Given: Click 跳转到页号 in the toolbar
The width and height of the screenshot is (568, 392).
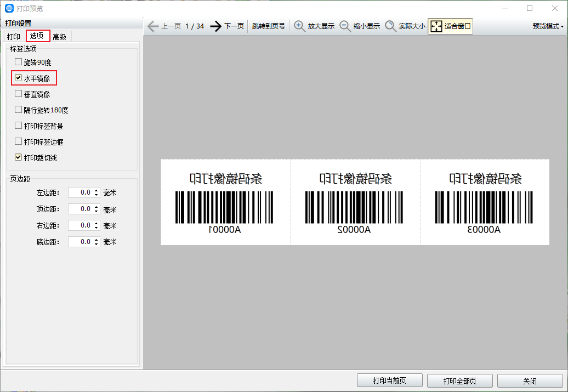Looking at the screenshot, I should coord(269,26).
